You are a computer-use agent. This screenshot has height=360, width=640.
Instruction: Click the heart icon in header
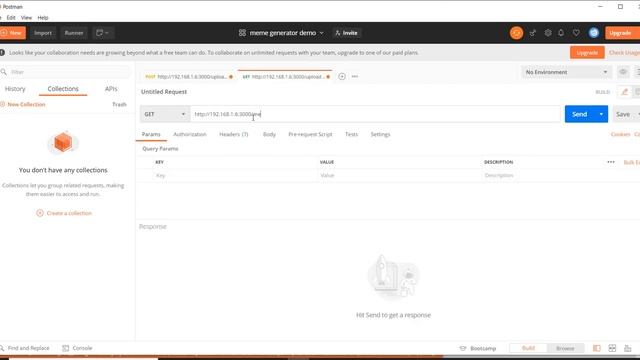point(576,33)
